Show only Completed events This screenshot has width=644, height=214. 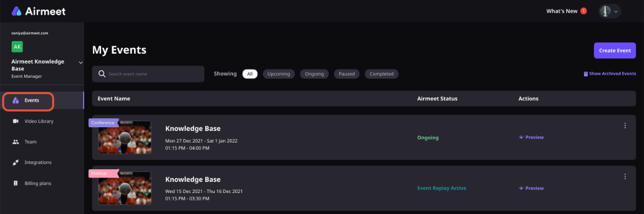coord(381,74)
